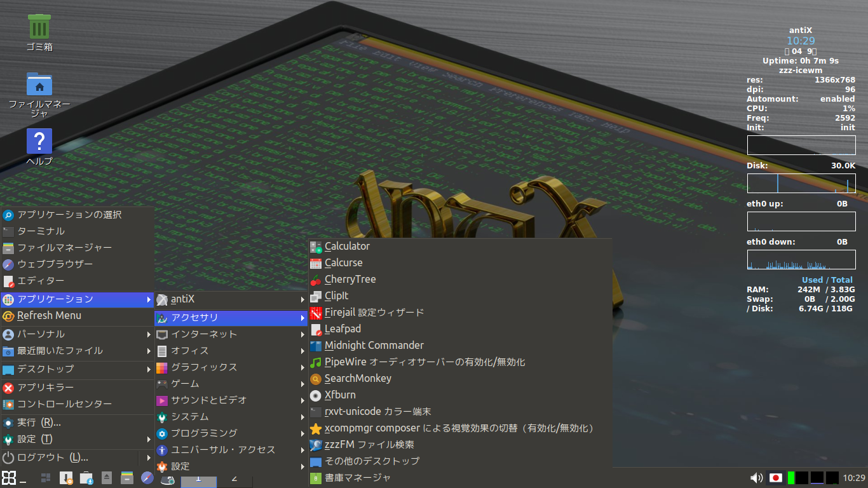Expand the グラフィックス submenu arrow

point(303,367)
